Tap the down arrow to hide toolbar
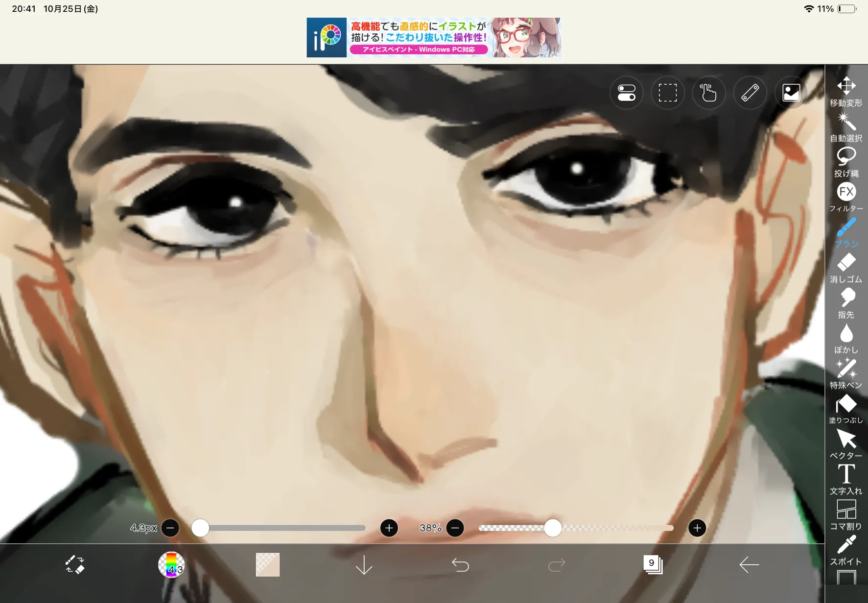 364,565
